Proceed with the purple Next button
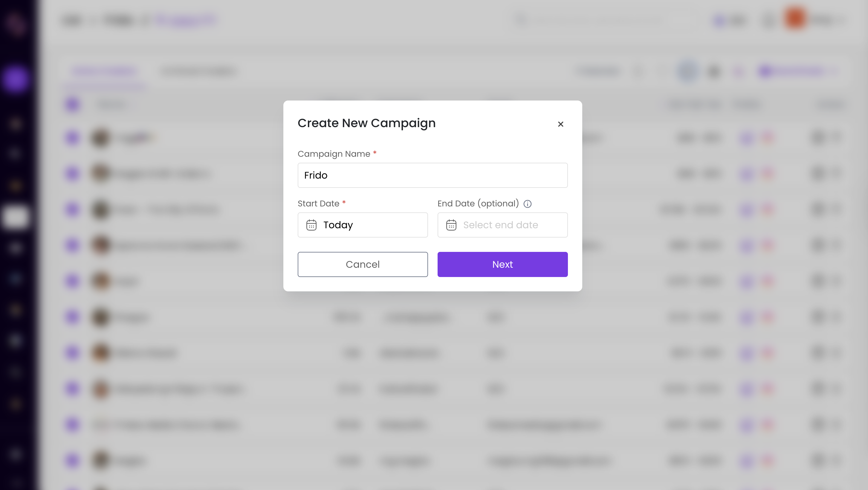 (502, 264)
